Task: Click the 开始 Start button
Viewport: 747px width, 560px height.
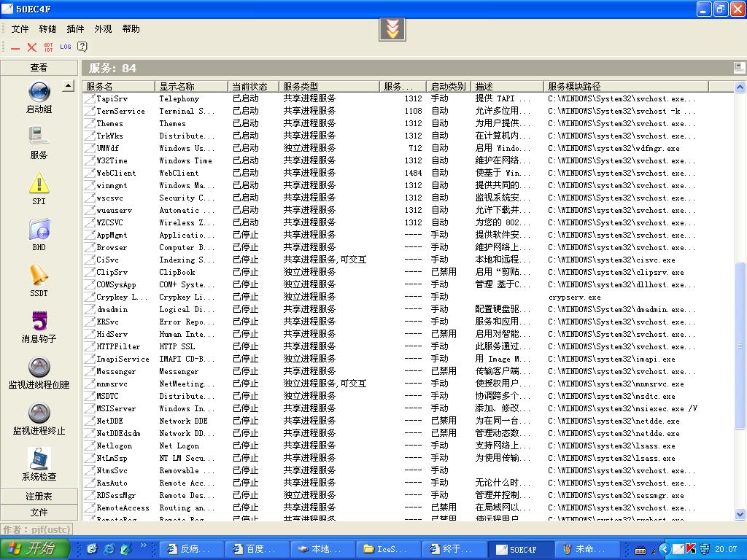Action: click(x=35, y=548)
